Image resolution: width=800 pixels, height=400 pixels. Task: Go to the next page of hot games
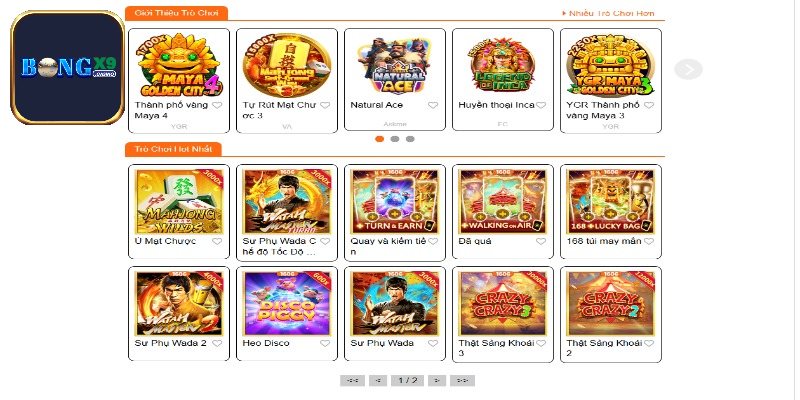437,381
